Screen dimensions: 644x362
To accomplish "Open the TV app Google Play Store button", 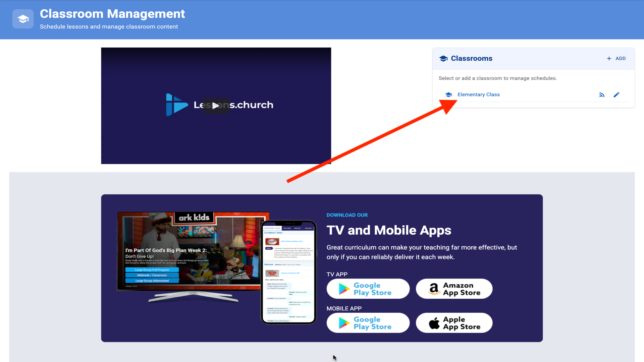I will tap(368, 289).
